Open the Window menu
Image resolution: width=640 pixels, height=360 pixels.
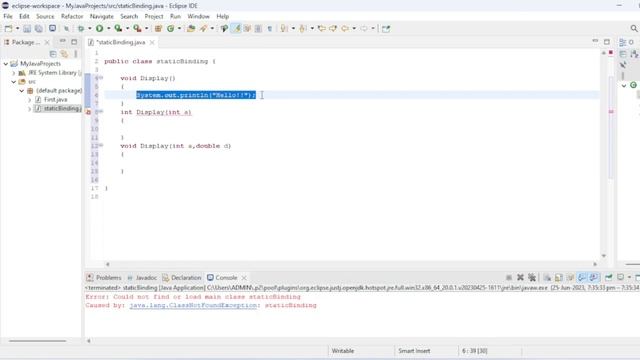[198, 16]
